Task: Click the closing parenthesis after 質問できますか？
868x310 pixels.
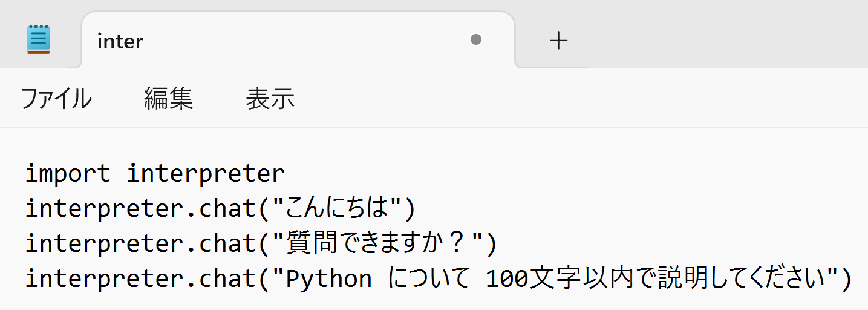Action: click(490, 244)
